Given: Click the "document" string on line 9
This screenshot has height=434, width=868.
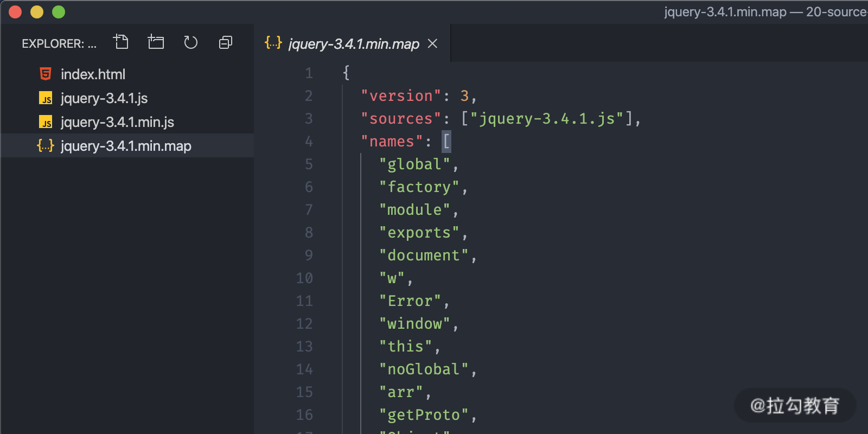Looking at the screenshot, I should point(424,256).
